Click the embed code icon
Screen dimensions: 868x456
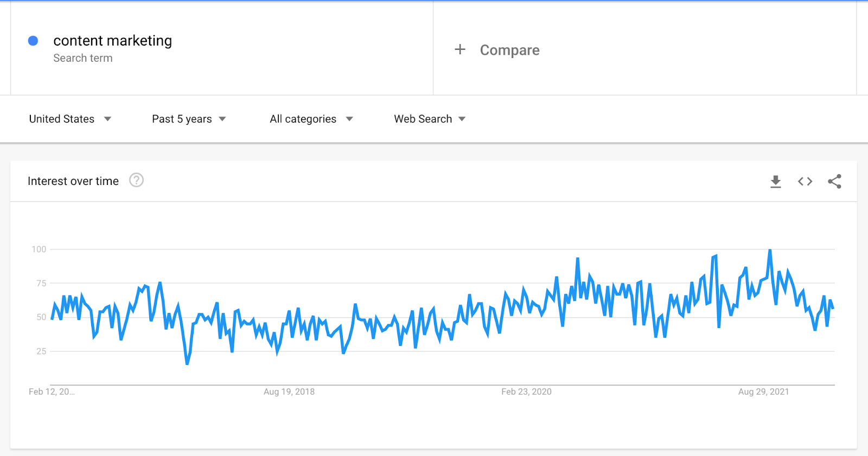[x=805, y=182]
